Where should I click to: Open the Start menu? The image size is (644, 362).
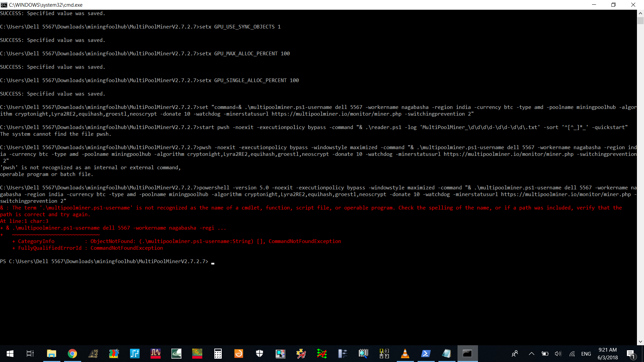(x=10, y=354)
